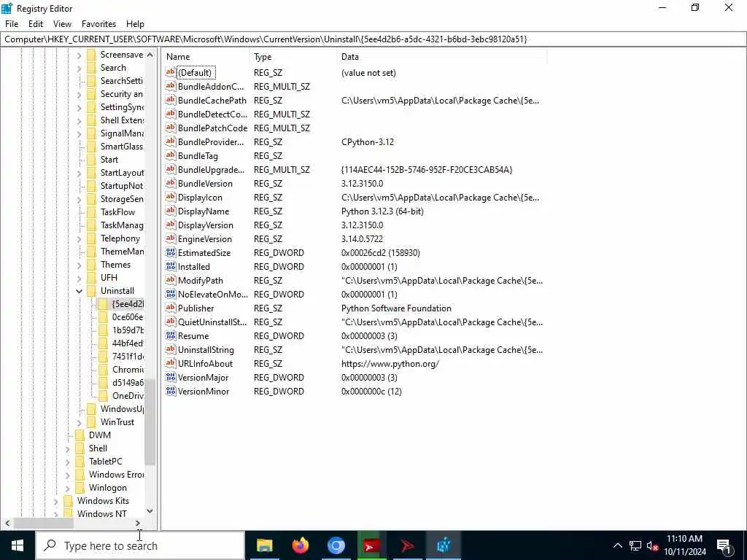Collapse the Uninstall tree node
The width and height of the screenshot is (747, 560).
[79, 291]
